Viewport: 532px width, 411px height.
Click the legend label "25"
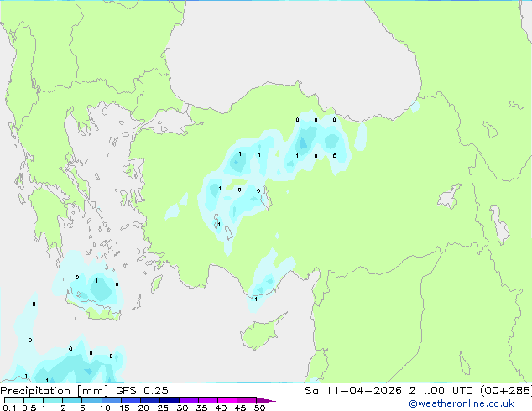(163, 408)
